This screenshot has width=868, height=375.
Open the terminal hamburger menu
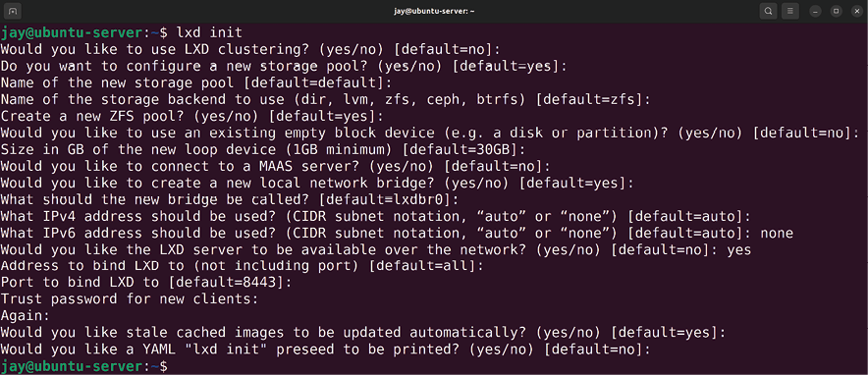pyautogui.click(x=791, y=11)
